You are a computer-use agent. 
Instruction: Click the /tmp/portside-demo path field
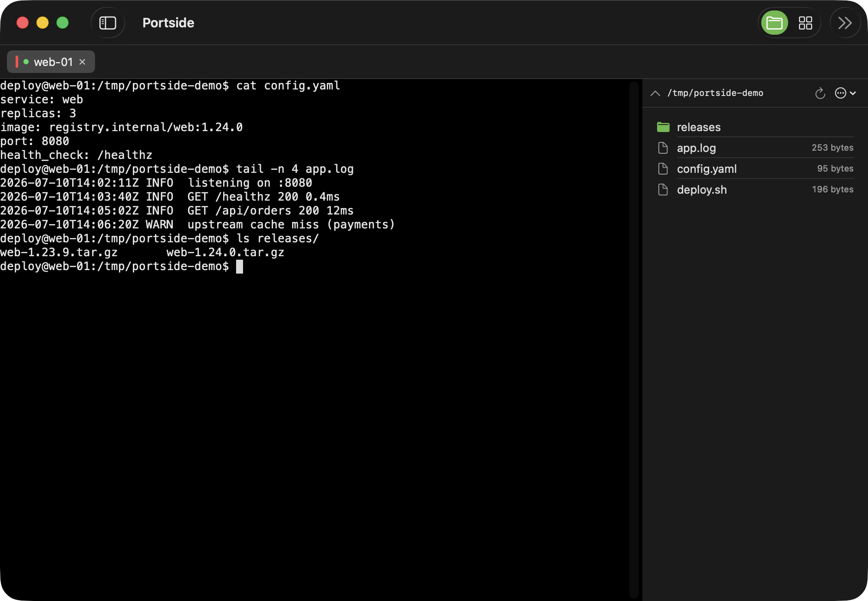[x=715, y=93]
